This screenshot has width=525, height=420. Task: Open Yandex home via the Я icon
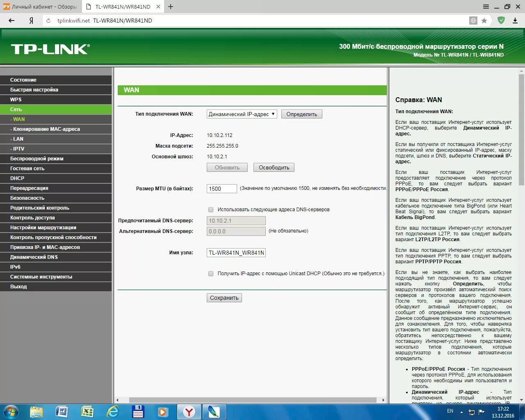pyautogui.click(x=31, y=21)
